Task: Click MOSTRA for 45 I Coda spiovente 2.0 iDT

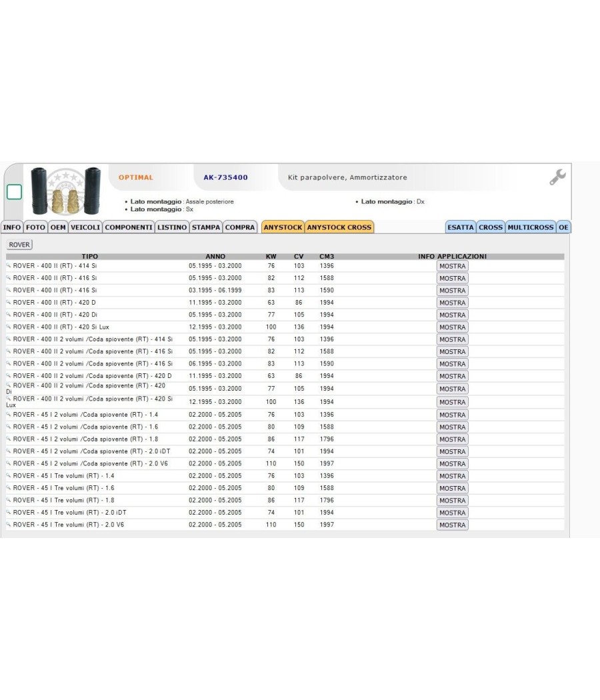Action: tap(452, 452)
